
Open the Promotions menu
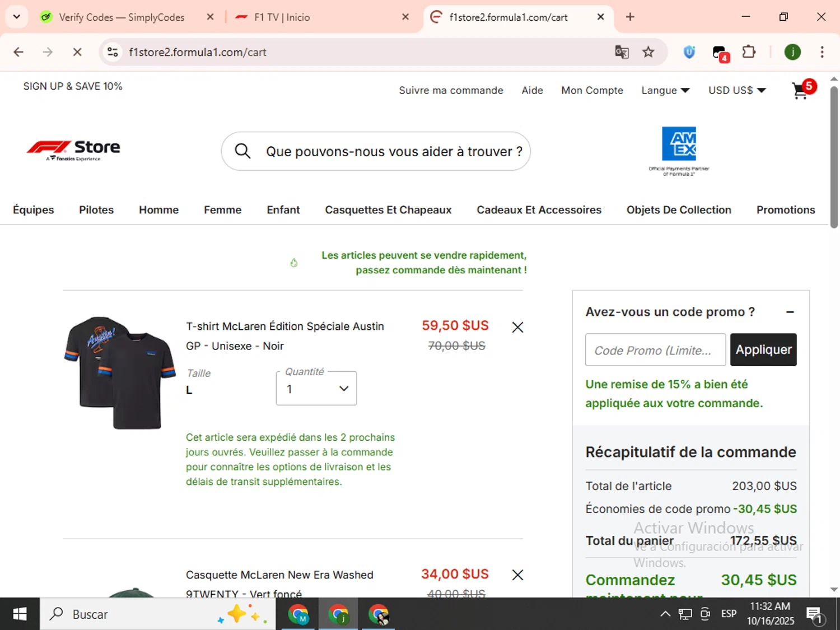[786, 210]
